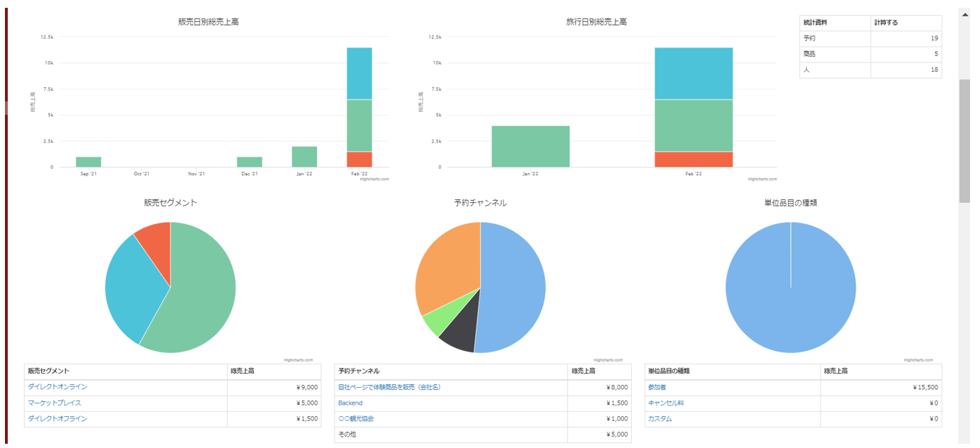980x448 pixels.
Task: Open the マーケットプレイス segment link
Action: tap(55, 403)
